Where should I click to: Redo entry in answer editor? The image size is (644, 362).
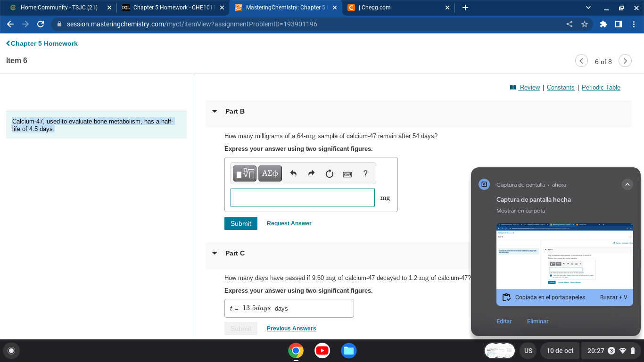coord(311,173)
